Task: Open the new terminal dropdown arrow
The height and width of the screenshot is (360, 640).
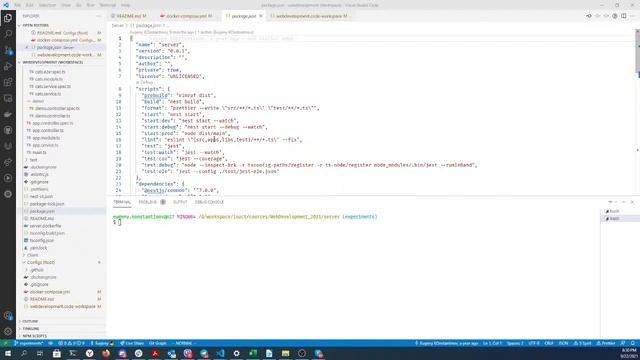Action: tap(615, 202)
